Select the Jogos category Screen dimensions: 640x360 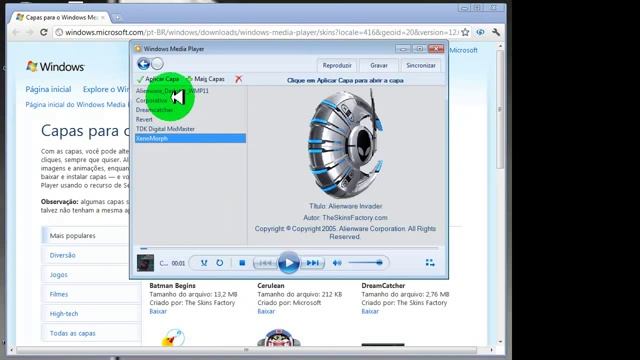click(58, 275)
